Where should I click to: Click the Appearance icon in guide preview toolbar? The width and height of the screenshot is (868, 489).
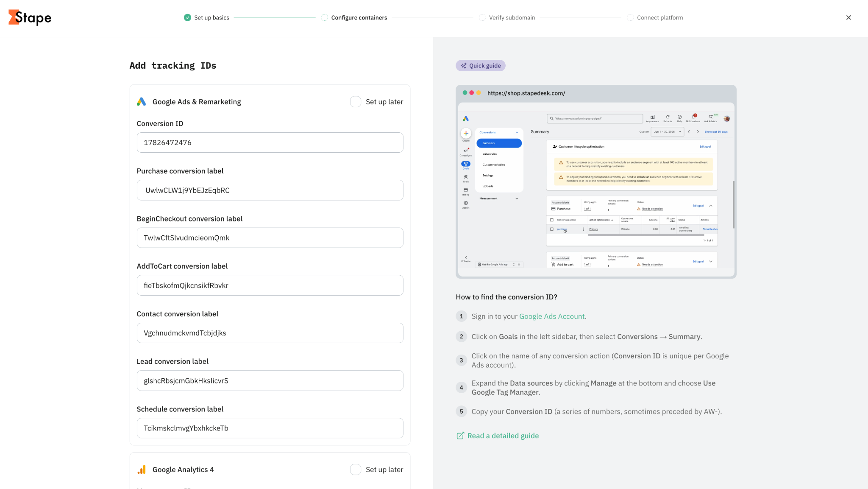[653, 117]
